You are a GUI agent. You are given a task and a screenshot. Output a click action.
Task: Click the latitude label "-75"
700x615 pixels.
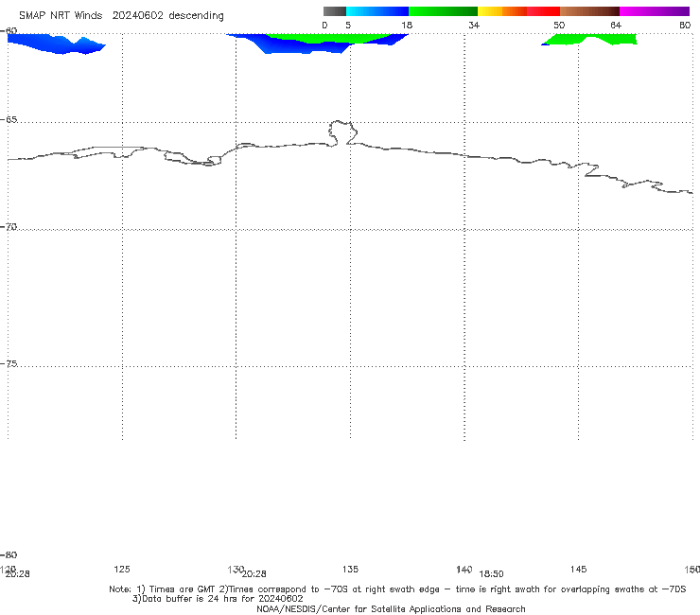[9, 363]
